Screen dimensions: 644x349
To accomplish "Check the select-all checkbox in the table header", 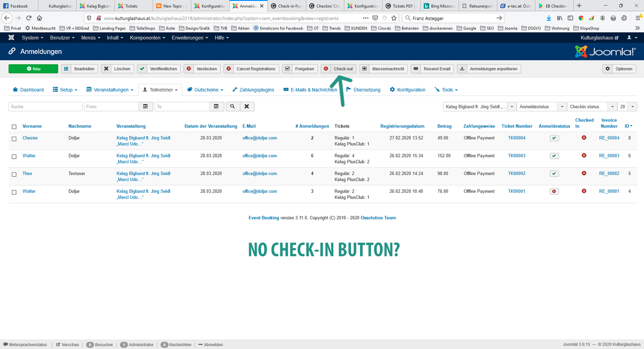I will click(x=14, y=127).
